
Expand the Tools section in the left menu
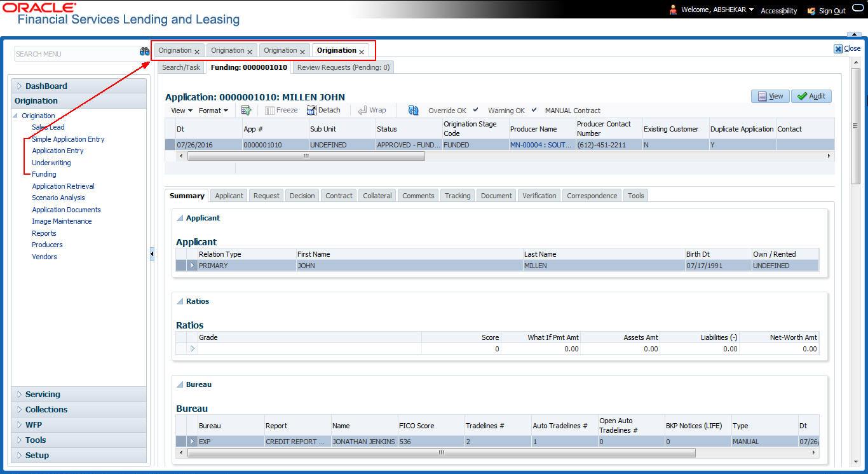point(20,440)
